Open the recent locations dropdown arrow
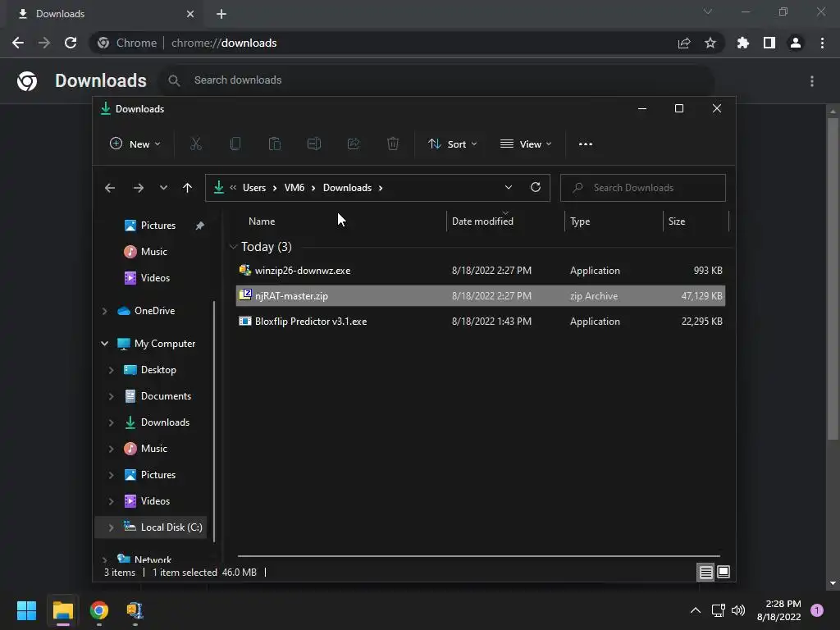 163,188
